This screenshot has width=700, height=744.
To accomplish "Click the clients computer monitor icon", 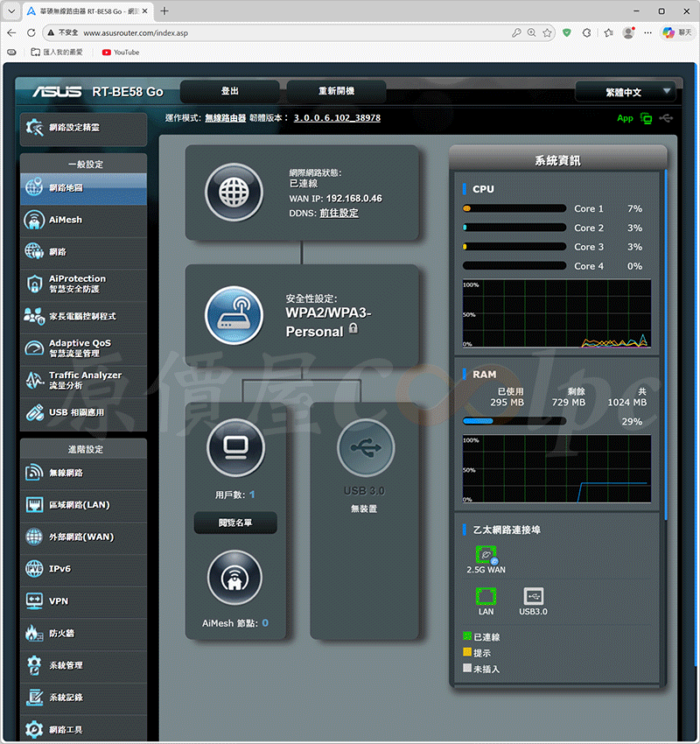I will (x=235, y=447).
